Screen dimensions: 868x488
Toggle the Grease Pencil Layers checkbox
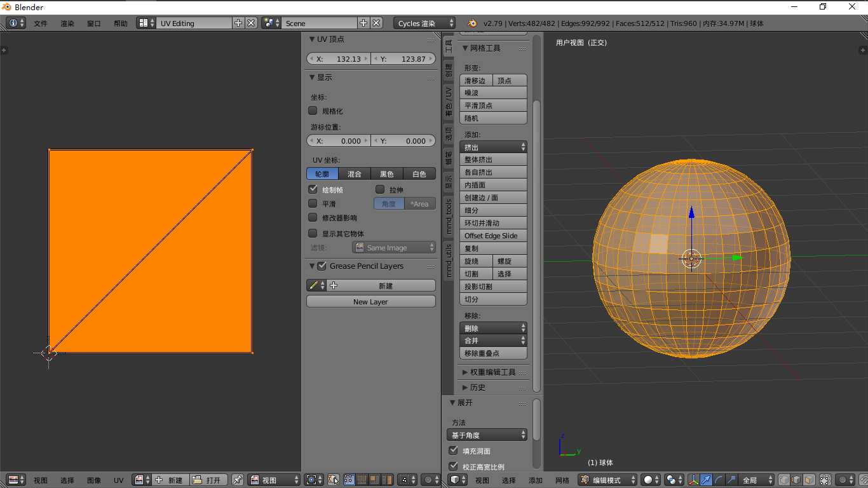[x=322, y=266]
